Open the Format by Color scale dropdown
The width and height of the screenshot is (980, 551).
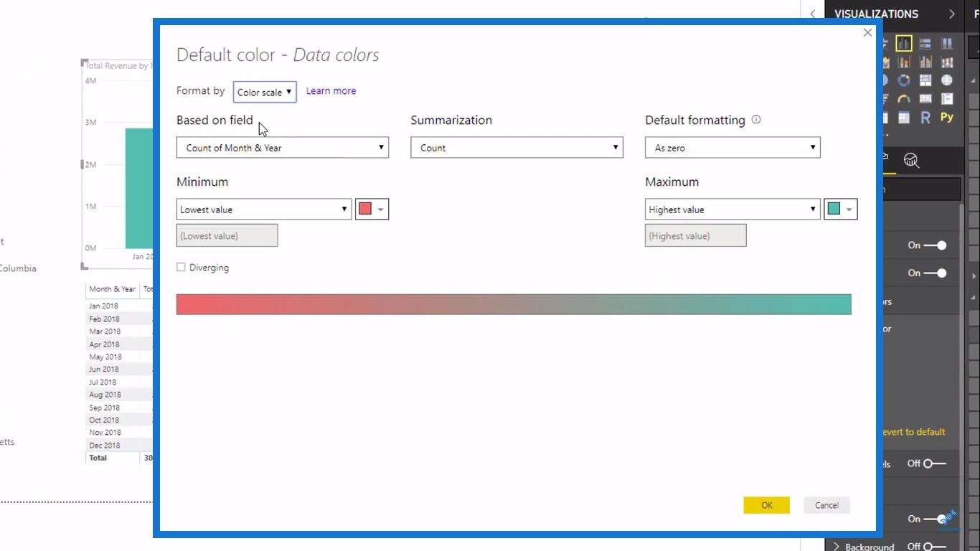tap(265, 92)
